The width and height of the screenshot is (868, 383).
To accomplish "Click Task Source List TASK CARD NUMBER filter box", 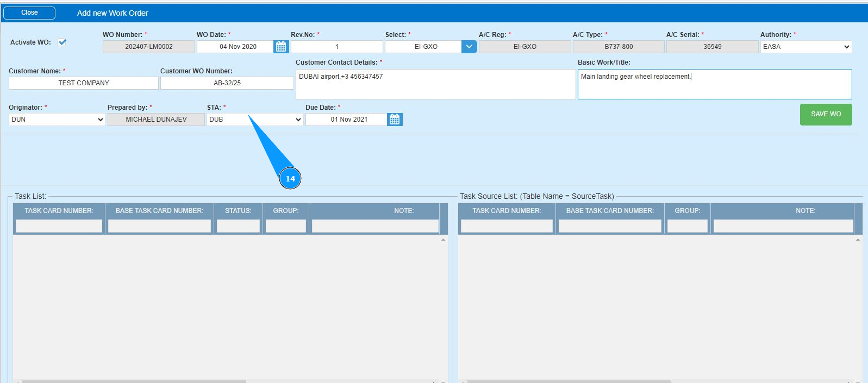I will click(x=507, y=226).
